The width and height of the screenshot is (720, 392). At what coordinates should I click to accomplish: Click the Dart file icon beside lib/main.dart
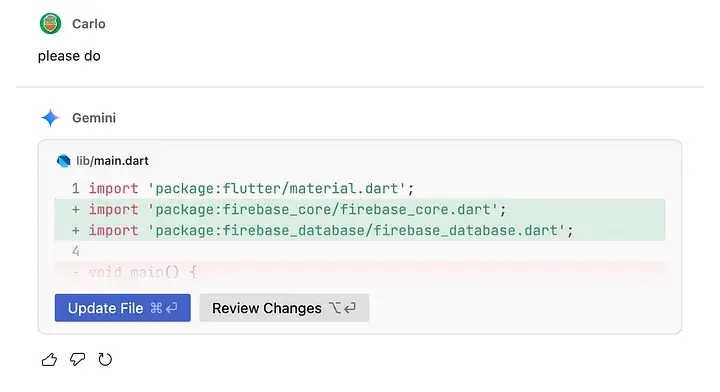click(63, 161)
